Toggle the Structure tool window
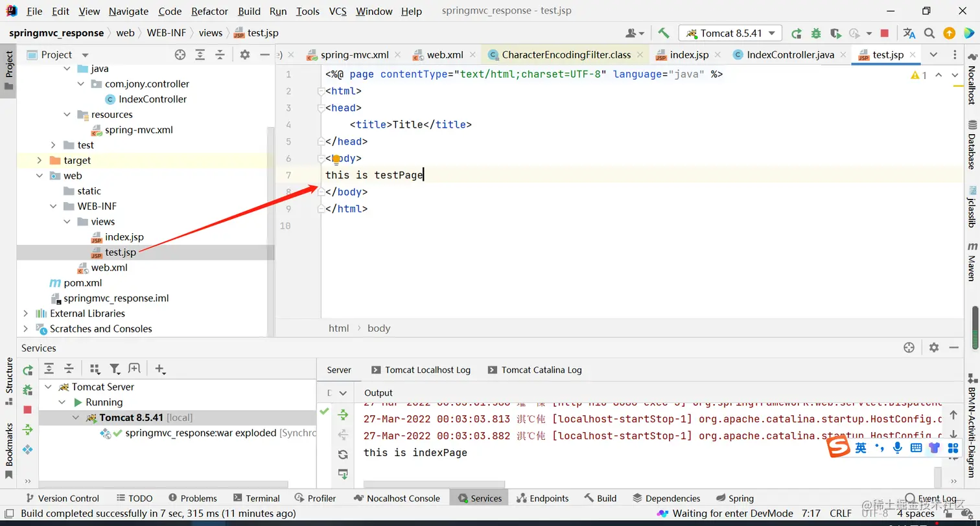This screenshot has width=980, height=526. pos(8,381)
